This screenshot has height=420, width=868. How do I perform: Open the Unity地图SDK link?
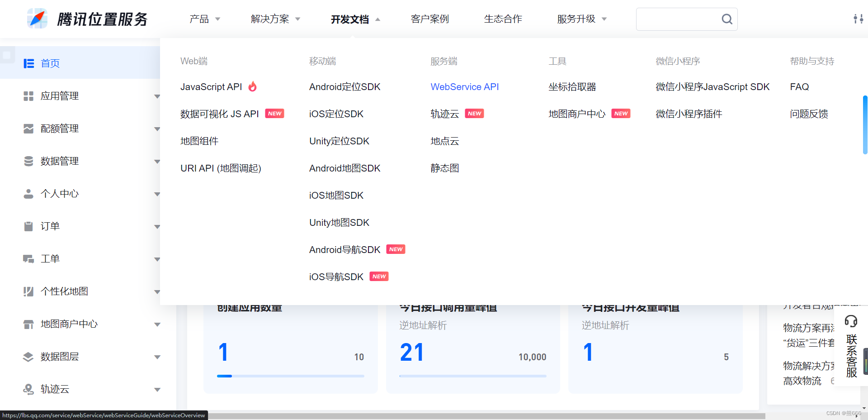pyautogui.click(x=339, y=223)
